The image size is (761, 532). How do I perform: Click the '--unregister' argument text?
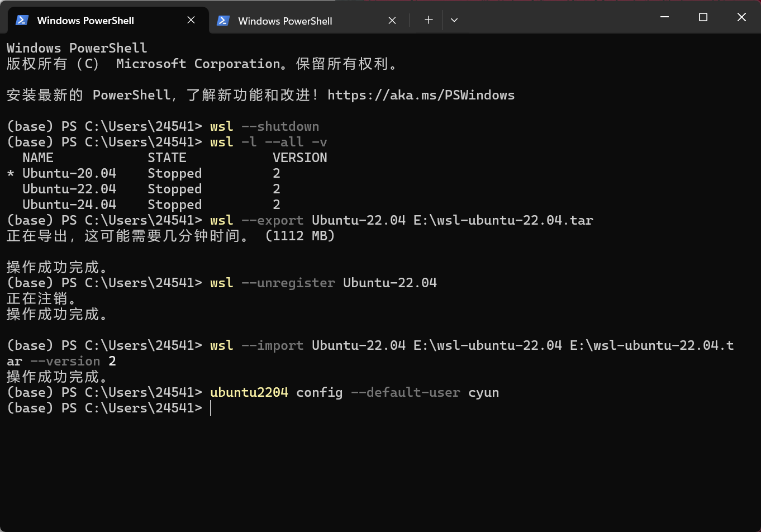(288, 283)
